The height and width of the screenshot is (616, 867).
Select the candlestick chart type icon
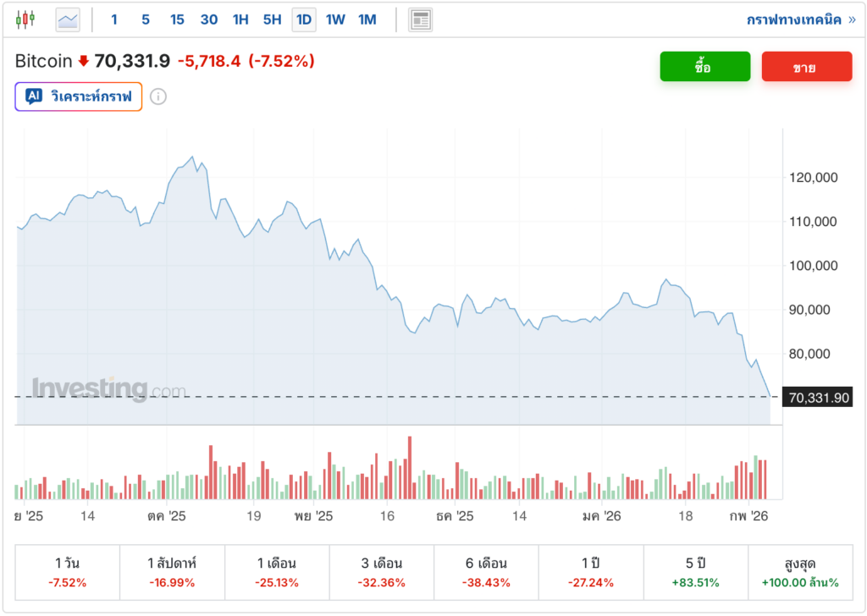pos(26,19)
